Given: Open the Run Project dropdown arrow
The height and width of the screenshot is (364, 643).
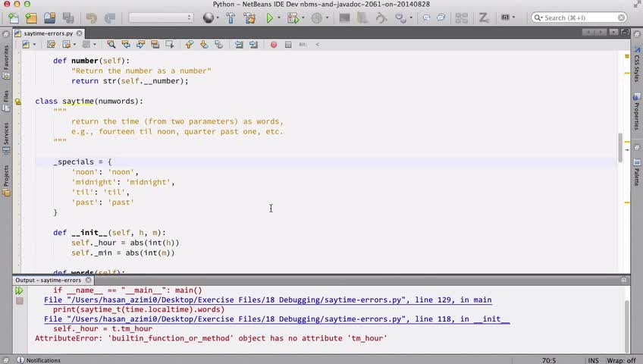Looking at the screenshot, I should [x=279, y=18].
